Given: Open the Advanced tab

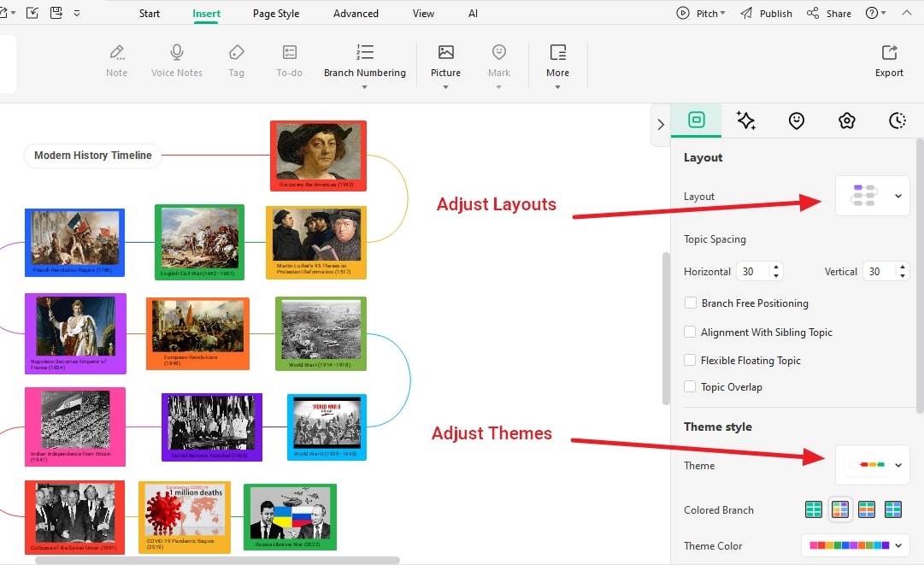Looking at the screenshot, I should tap(356, 14).
